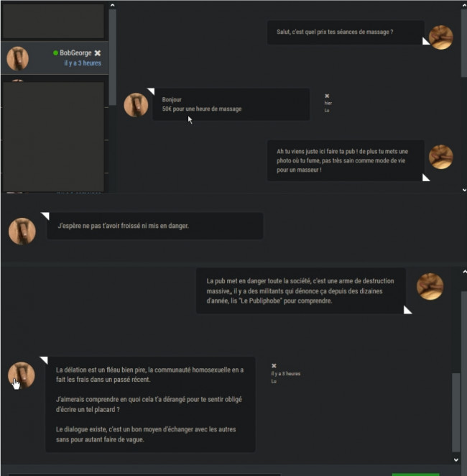Click the lower chat panel scrollbar thumb
This screenshot has height=476, width=467.
456,412
